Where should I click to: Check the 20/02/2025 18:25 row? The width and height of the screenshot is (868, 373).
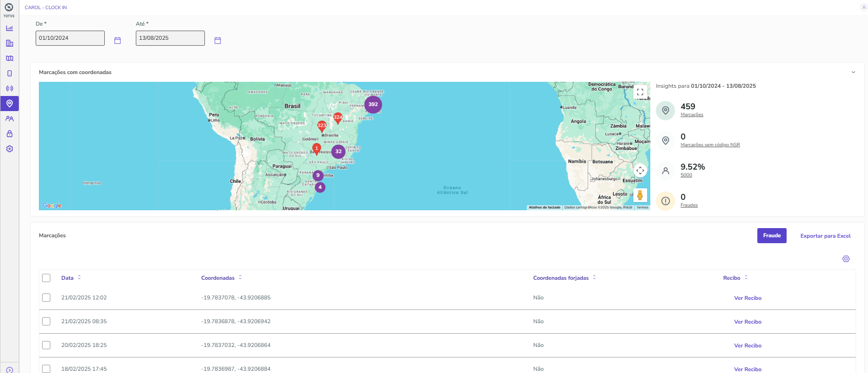point(46,345)
